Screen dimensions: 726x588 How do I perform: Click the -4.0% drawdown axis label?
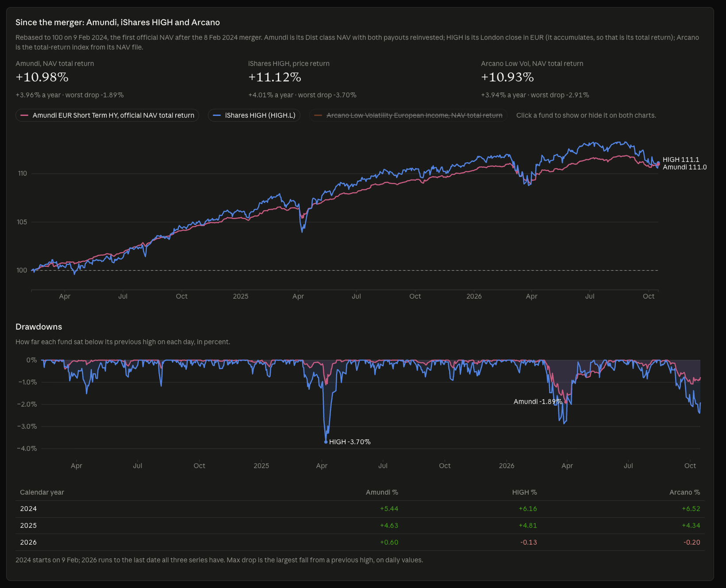(27, 449)
